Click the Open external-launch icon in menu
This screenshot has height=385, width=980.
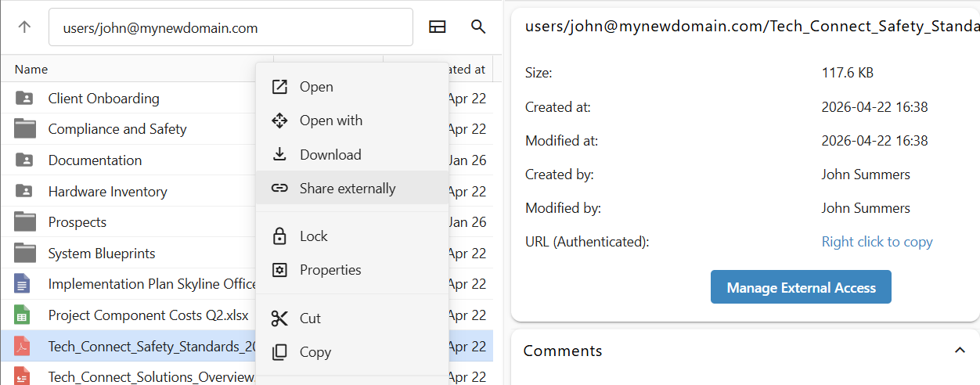pos(279,87)
